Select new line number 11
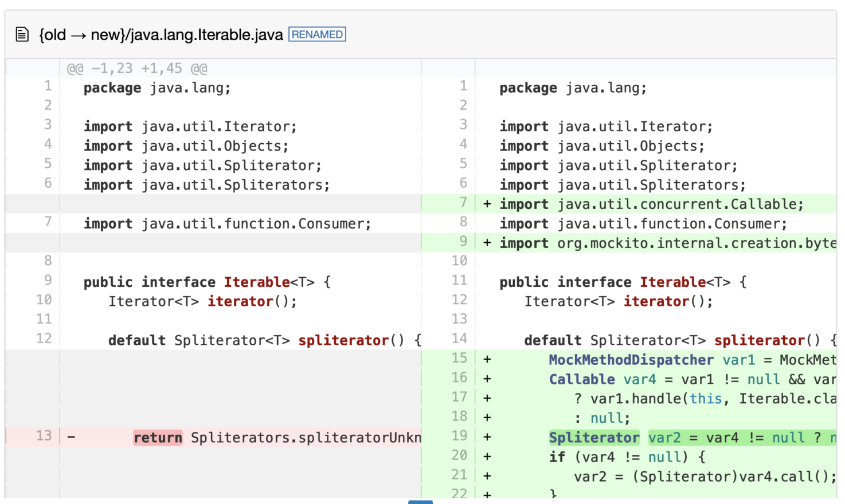 coord(459,281)
